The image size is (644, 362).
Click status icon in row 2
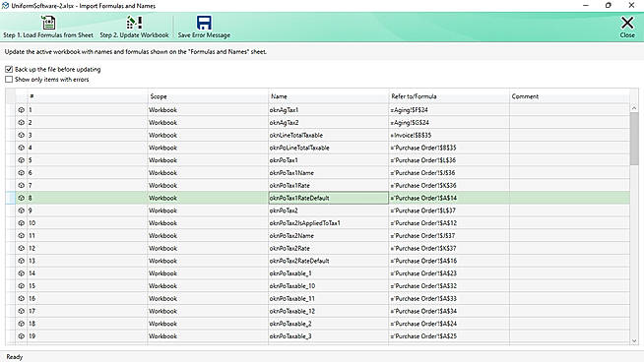pos(22,122)
